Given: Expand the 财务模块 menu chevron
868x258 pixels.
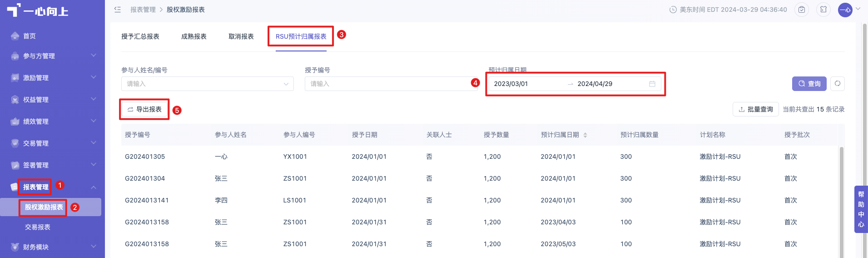Looking at the screenshot, I should 94,247.
